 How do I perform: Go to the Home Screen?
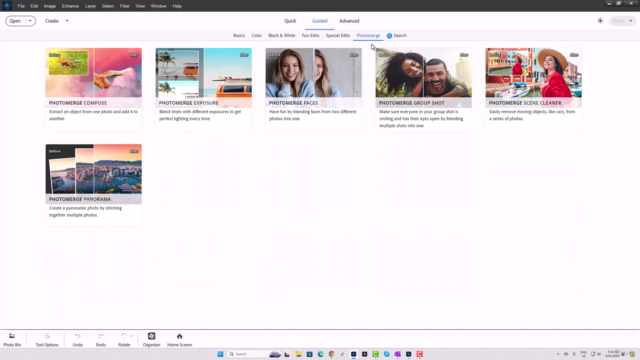[x=179, y=340]
